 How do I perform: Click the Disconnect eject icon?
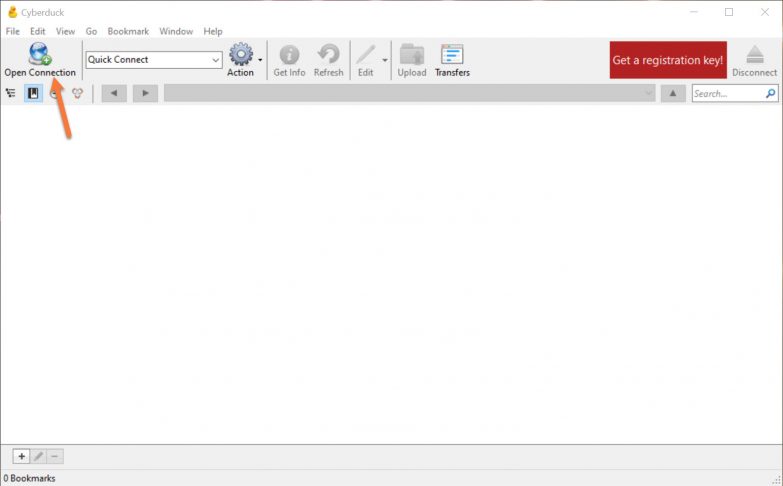click(754, 55)
